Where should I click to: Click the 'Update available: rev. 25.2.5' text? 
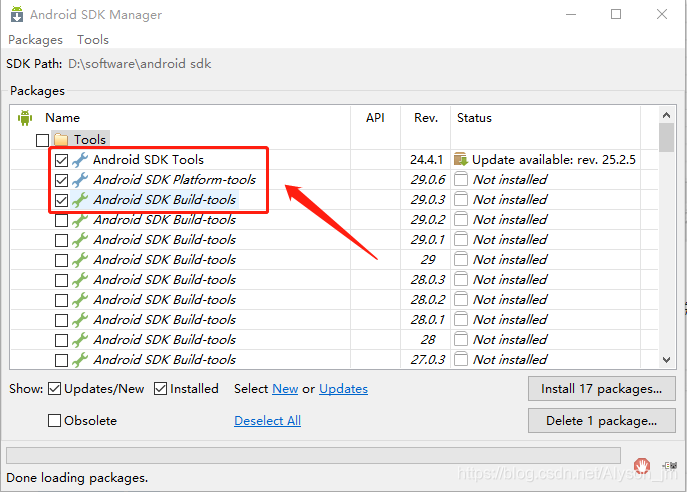point(554,159)
